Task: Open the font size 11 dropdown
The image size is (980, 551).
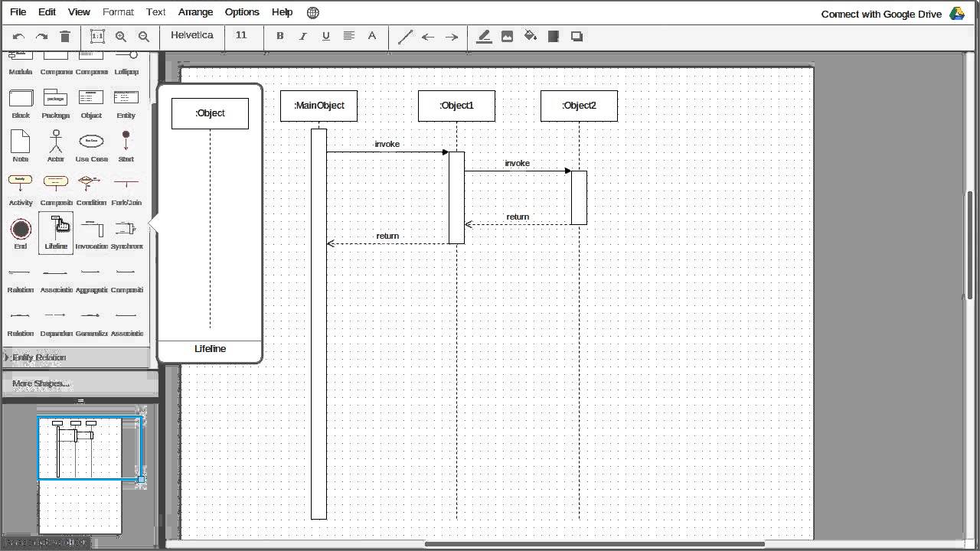Action: click(x=241, y=35)
